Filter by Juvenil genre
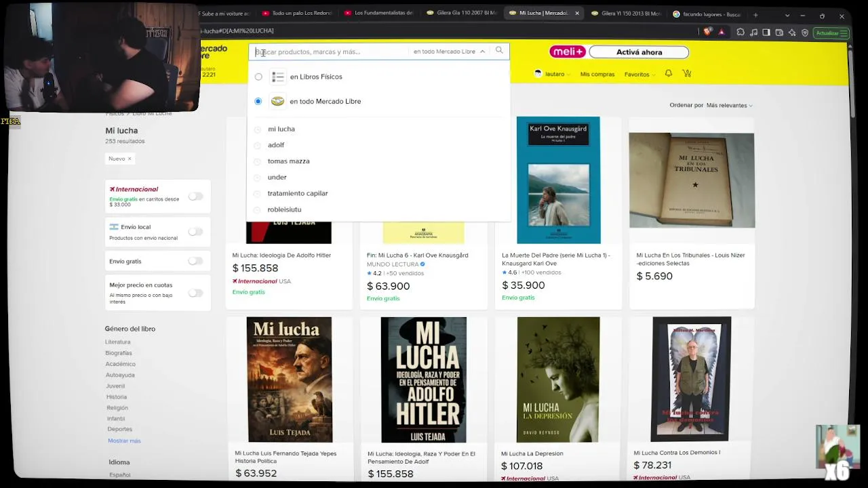Screen dimensions: 868x488 tap(115, 386)
